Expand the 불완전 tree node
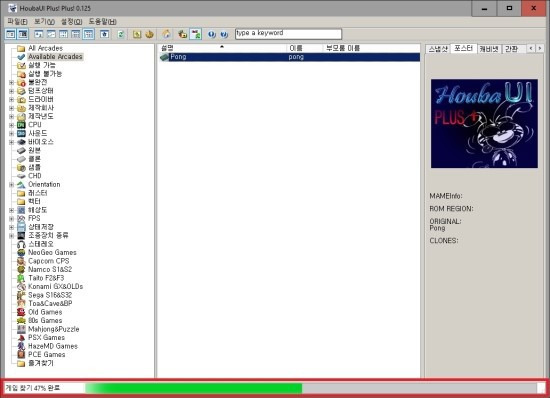550x398 pixels. pos(12,82)
